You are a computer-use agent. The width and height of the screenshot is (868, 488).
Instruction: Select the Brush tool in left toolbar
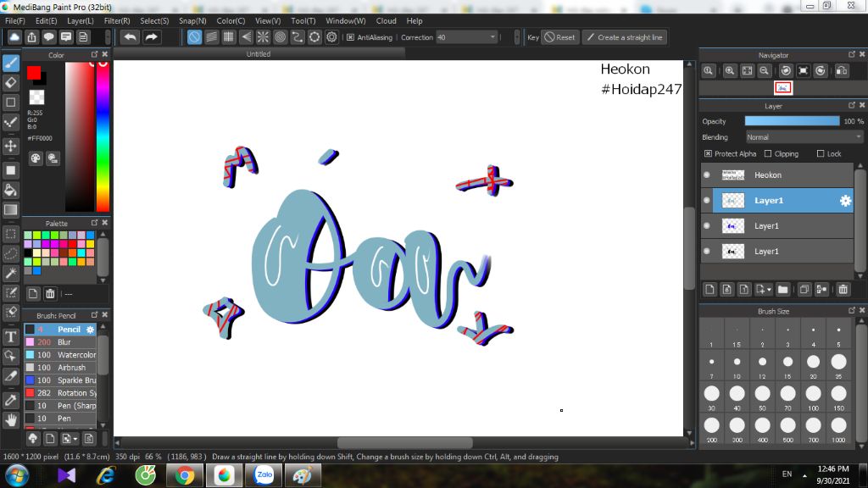[10, 63]
